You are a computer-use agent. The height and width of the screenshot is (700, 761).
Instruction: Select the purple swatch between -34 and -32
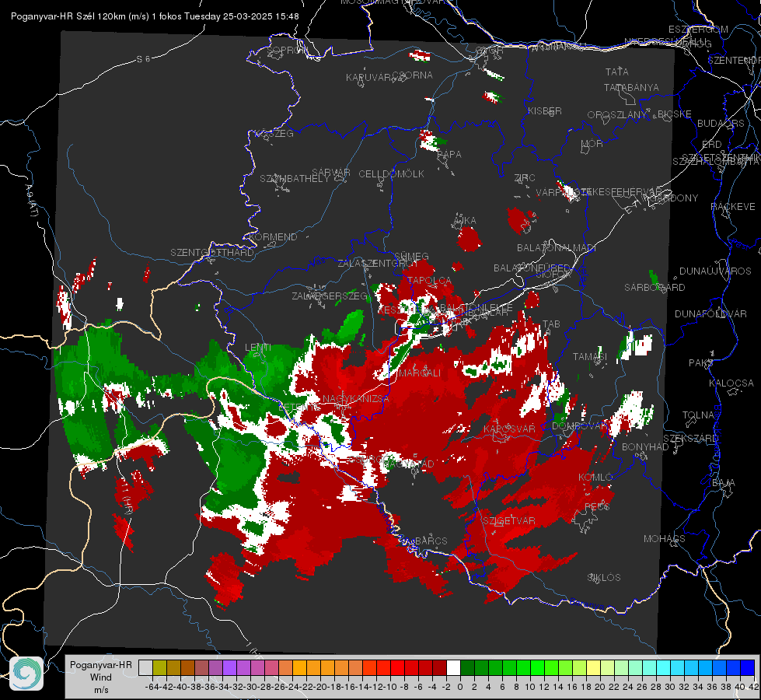[x=229, y=667]
